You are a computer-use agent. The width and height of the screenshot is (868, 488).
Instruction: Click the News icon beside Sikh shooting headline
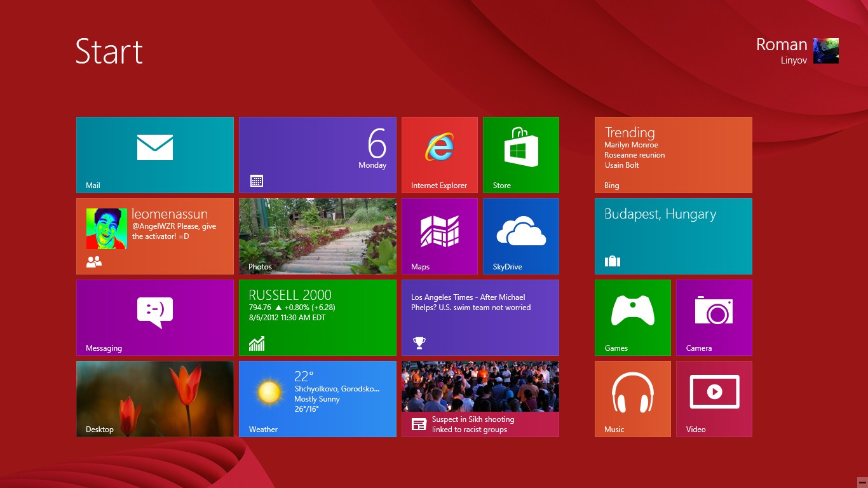pos(419,424)
